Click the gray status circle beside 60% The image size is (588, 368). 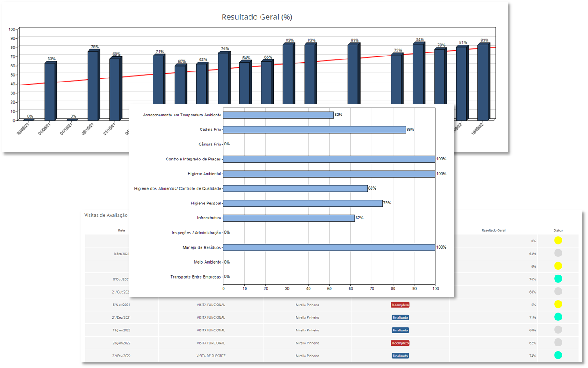[558, 330]
